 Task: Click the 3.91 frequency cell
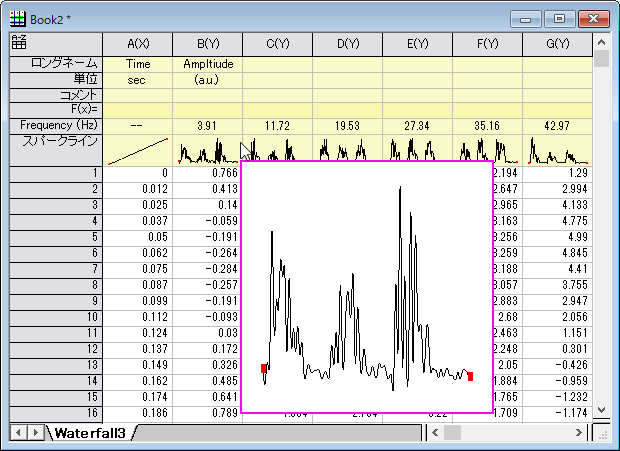point(208,126)
